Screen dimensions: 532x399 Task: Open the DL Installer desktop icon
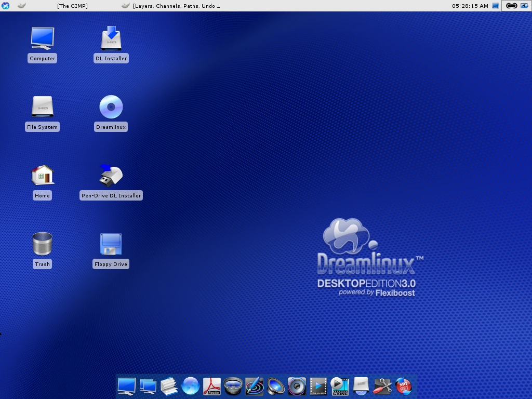[111, 39]
